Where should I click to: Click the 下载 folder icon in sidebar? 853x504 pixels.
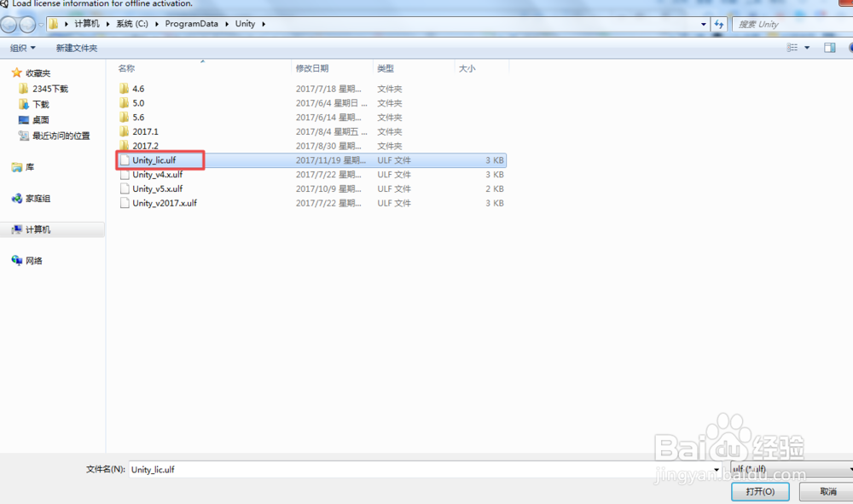tap(23, 104)
